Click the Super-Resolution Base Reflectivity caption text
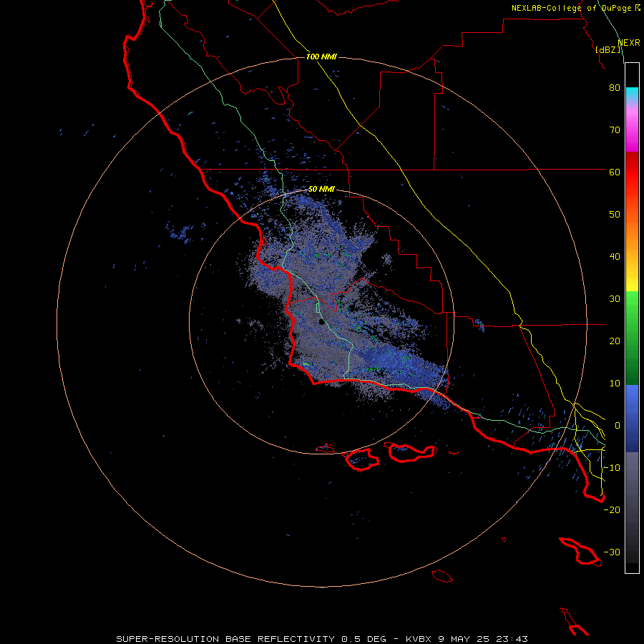The width and height of the screenshot is (644, 644). coord(225,639)
